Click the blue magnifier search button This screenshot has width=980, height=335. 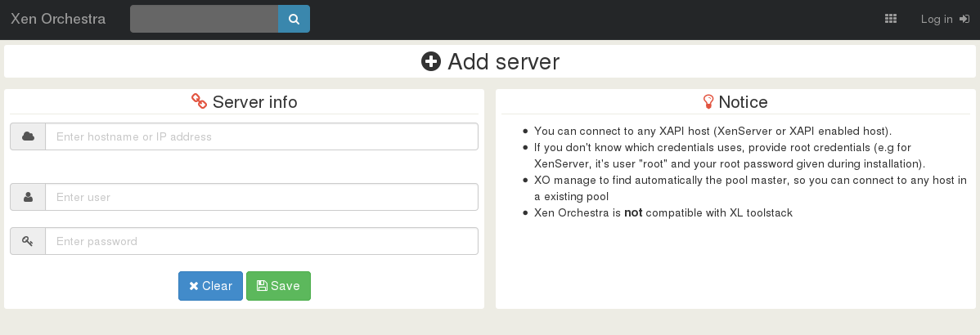point(294,19)
